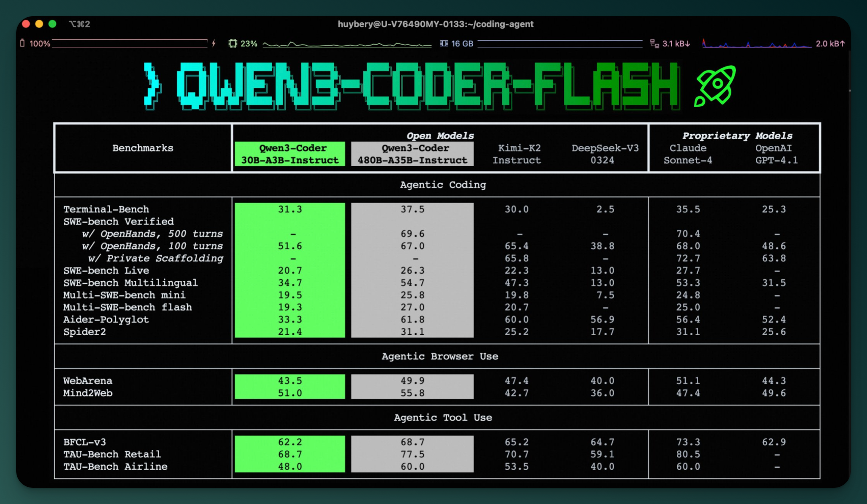Screen dimensions: 867x504
Task: Click the Claude Sonnet-4 column header
Action: (688, 154)
